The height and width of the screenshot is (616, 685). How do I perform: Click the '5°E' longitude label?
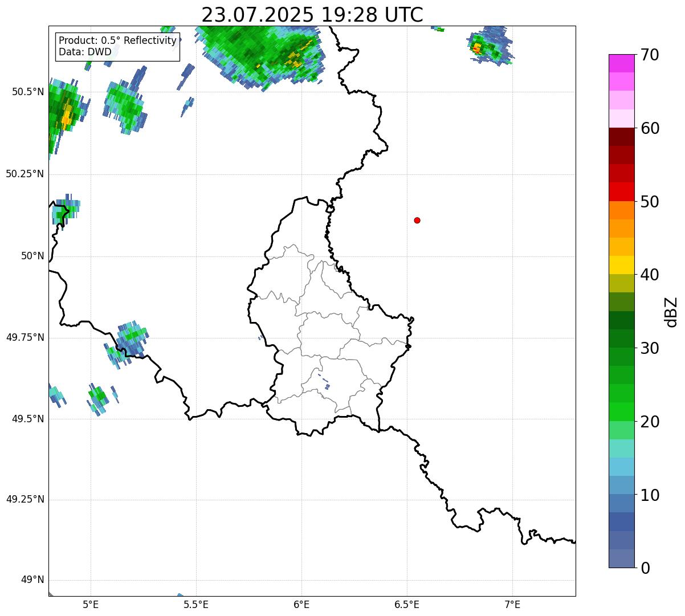91,604
